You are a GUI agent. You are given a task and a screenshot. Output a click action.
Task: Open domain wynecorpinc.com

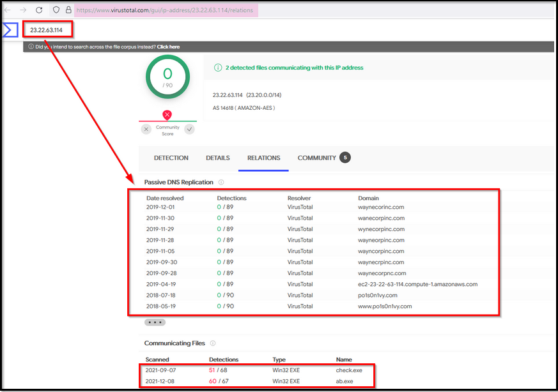[381, 229]
